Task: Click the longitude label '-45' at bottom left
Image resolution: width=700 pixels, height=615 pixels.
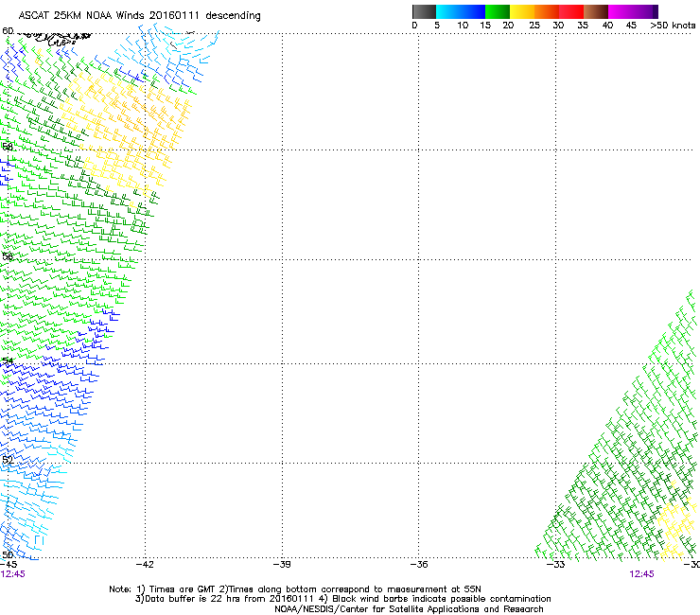Action: point(8,565)
